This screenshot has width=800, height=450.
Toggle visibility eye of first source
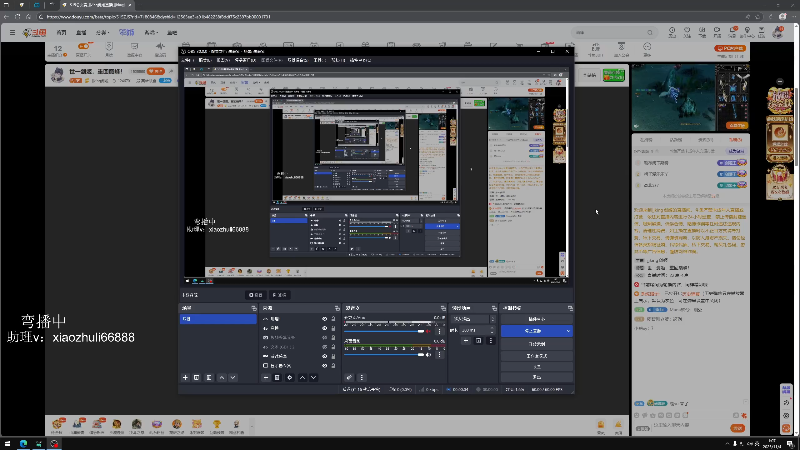(324, 319)
